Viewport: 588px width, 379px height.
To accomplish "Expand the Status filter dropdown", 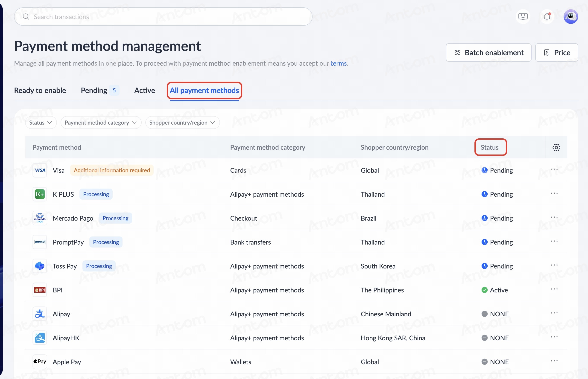I will (x=41, y=122).
